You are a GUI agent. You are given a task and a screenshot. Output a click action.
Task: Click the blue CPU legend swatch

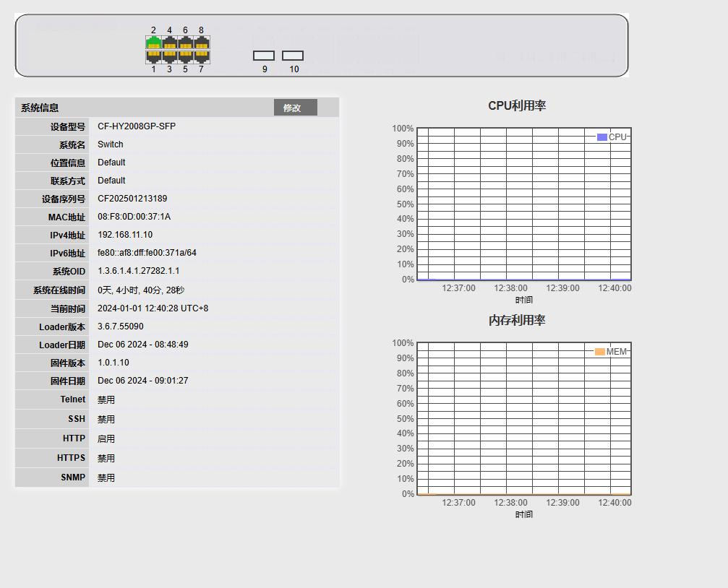point(601,137)
